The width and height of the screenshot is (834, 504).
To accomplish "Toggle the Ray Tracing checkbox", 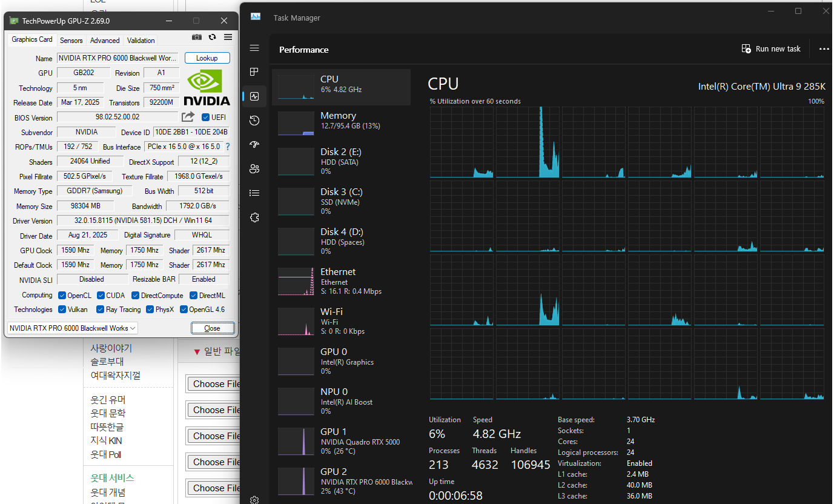I will [x=101, y=310].
